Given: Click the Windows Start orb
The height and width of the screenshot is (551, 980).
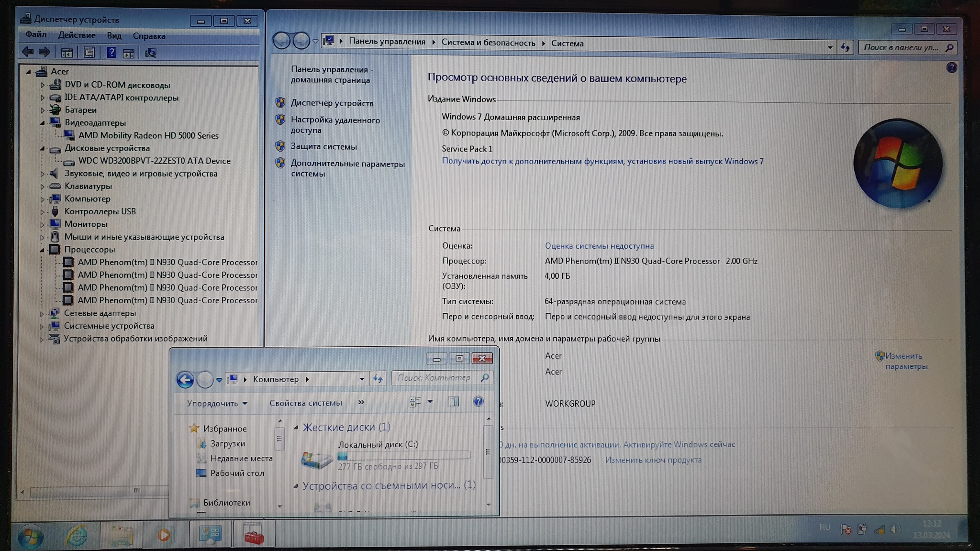Looking at the screenshot, I should tap(31, 536).
